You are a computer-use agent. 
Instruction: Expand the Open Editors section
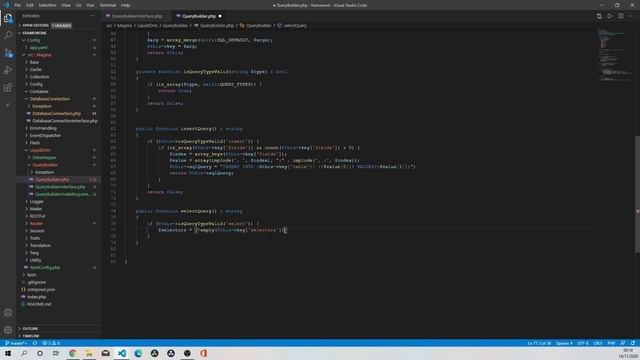tap(36, 25)
